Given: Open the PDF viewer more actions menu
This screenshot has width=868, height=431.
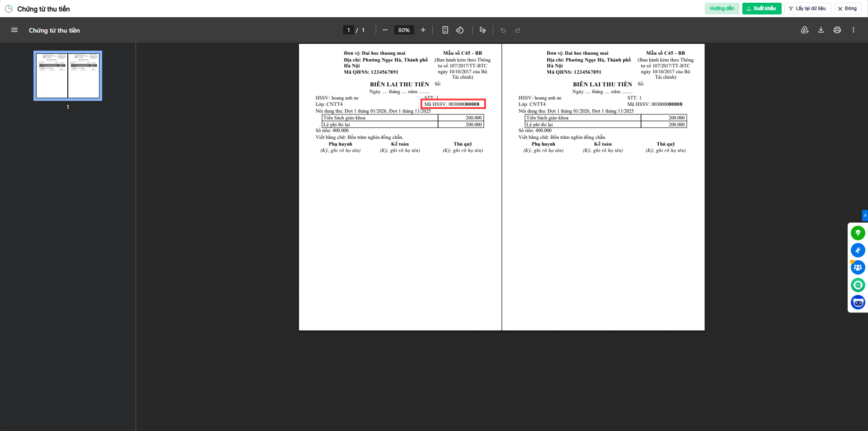Looking at the screenshot, I should pos(854,30).
